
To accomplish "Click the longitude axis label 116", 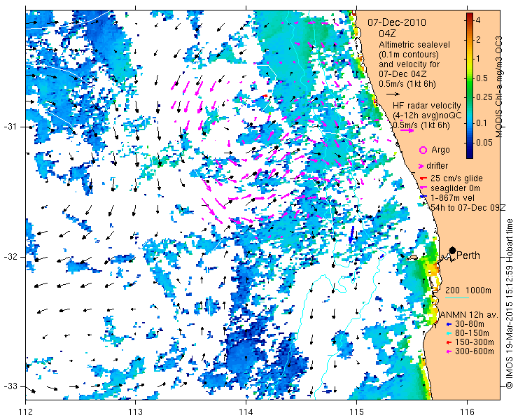I will (x=467, y=412).
